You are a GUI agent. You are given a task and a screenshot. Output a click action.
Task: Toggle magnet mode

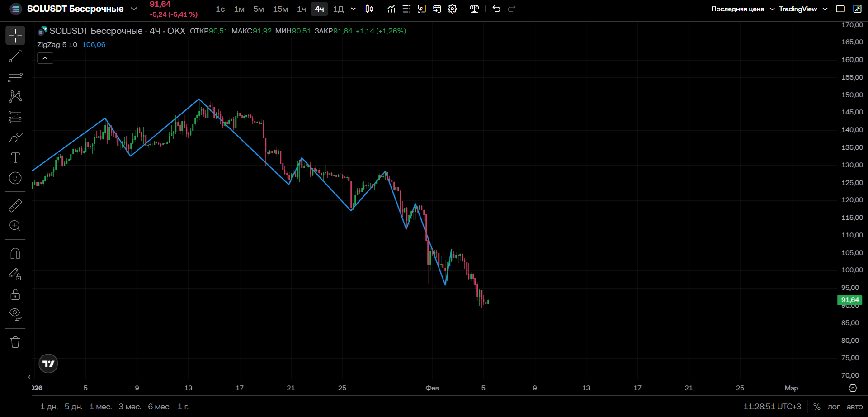[x=15, y=253]
